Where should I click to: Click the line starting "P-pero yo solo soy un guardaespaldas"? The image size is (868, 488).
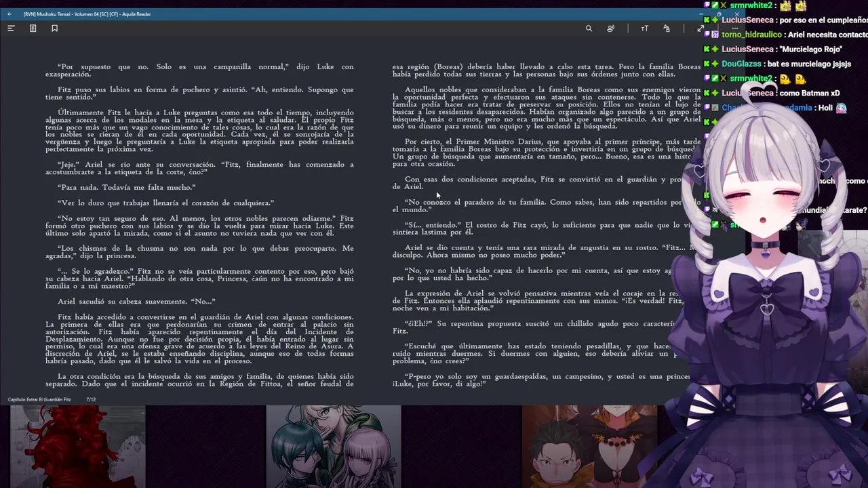coord(546,380)
